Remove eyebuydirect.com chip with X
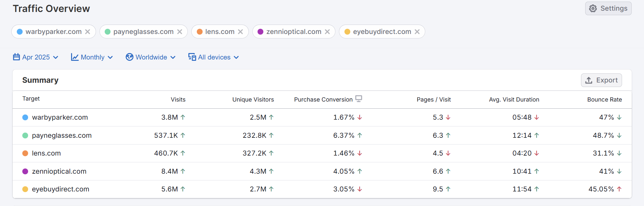This screenshot has height=206, width=644. click(x=417, y=32)
